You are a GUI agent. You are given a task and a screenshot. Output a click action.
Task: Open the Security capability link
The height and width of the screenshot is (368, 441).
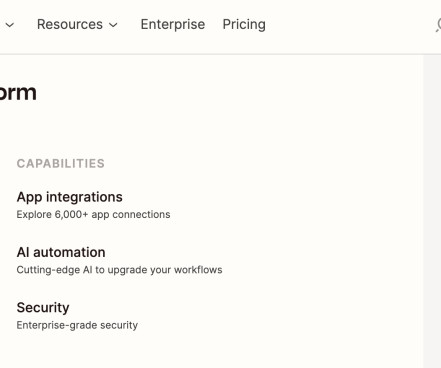[x=43, y=308]
